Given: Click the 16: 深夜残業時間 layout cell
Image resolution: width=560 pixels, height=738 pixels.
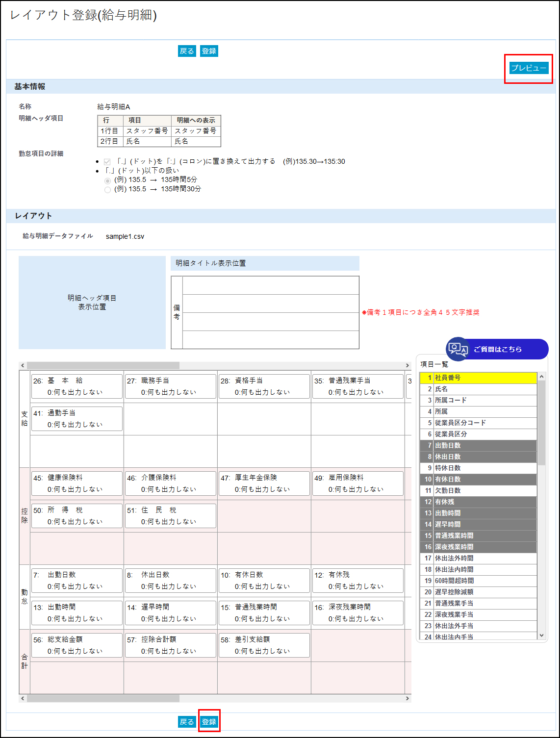Looking at the screenshot, I should [x=358, y=613].
